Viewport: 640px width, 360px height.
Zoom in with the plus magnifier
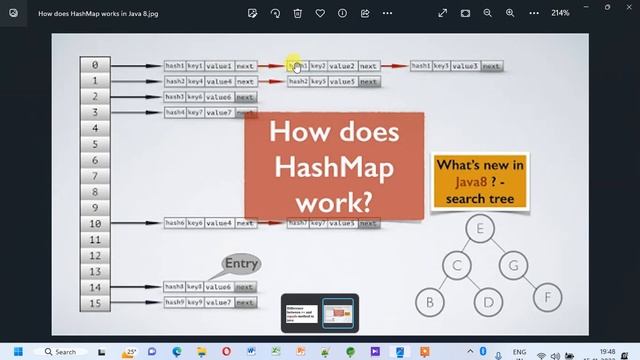pyautogui.click(x=510, y=13)
